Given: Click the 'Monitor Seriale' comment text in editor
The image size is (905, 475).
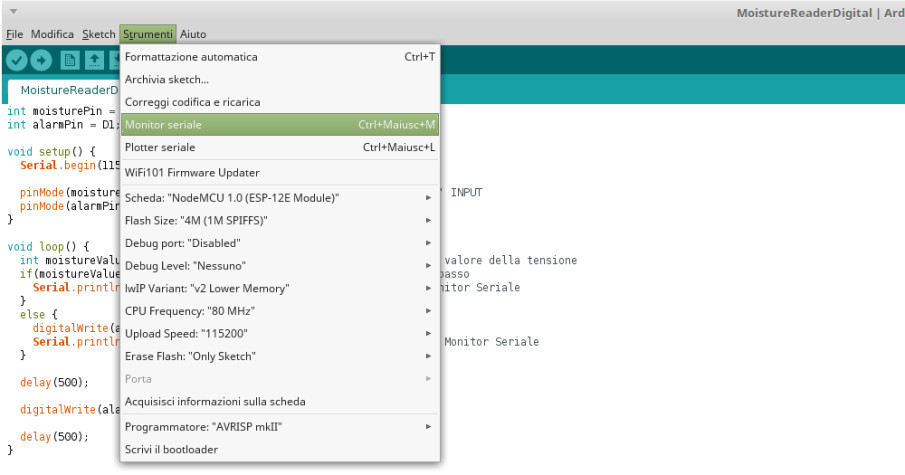Looking at the screenshot, I should [492, 342].
